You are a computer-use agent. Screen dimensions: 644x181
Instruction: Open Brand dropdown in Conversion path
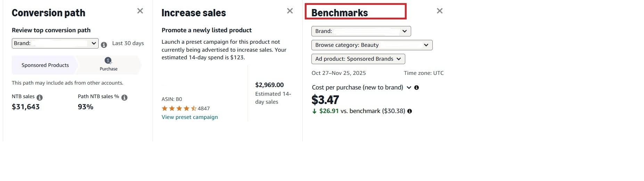[55, 43]
